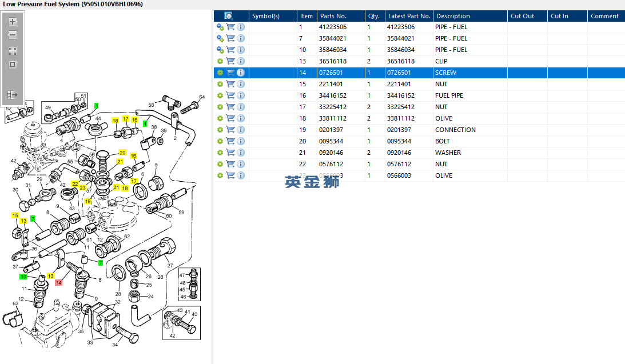Click the Cut Out column header
The width and height of the screenshot is (625, 364).
[527, 16]
